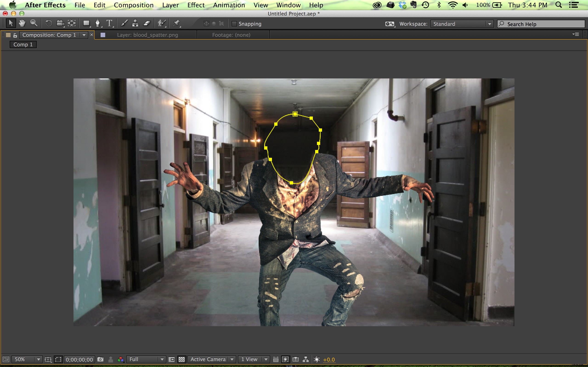Click the Comp 1 breadcrumb button
This screenshot has width=588, height=367.
(x=23, y=45)
